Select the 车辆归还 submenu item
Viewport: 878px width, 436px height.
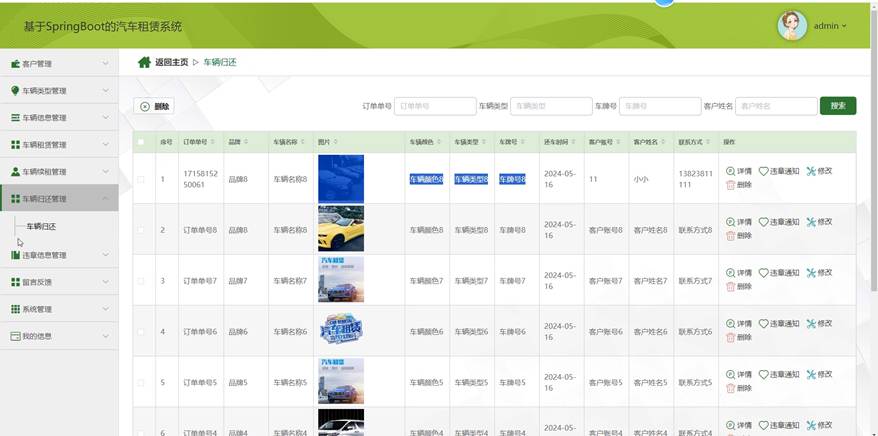[41, 227]
